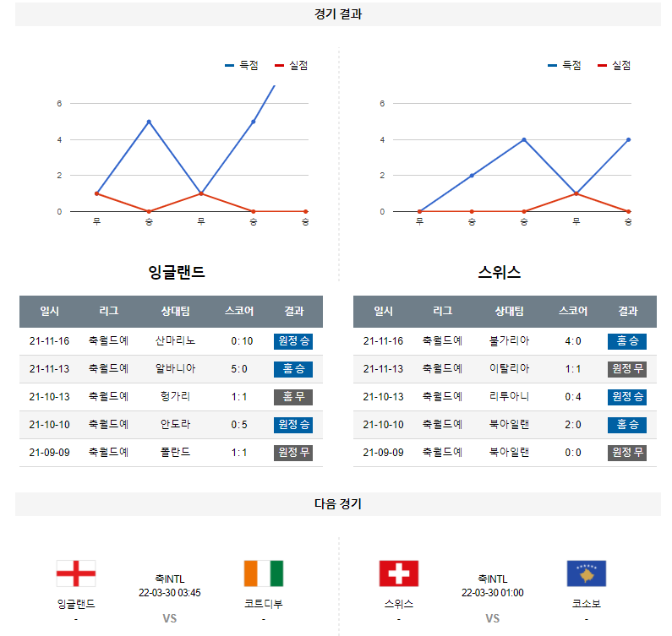Click 안도라 opponent cell
This screenshot has height=636, width=672.
(x=175, y=425)
